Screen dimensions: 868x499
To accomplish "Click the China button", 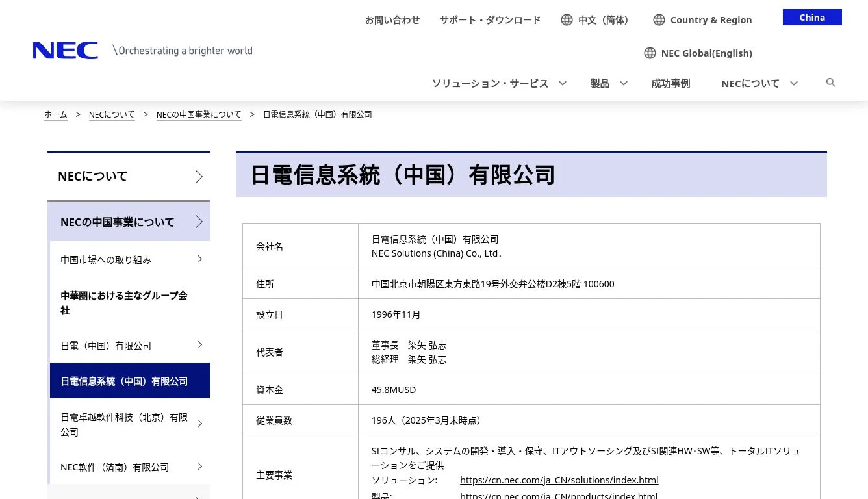I will pyautogui.click(x=812, y=18).
